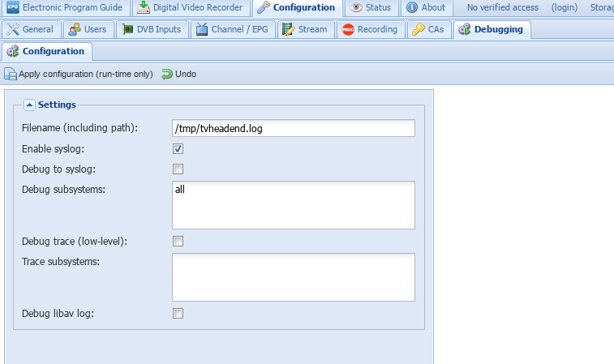Enable the Debug libav log checkbox
This screenshot has height=364, width=614.
[x=178, y=314]
